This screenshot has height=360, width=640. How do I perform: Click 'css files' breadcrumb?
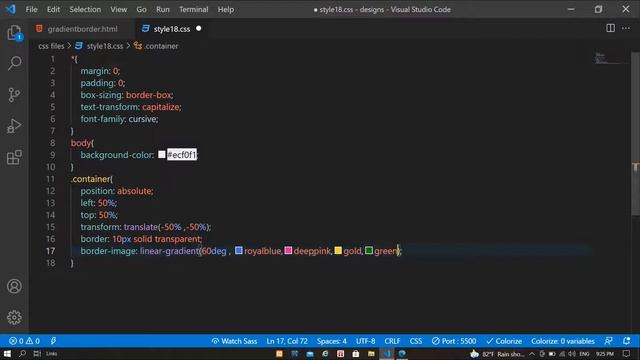coord(51,46)
